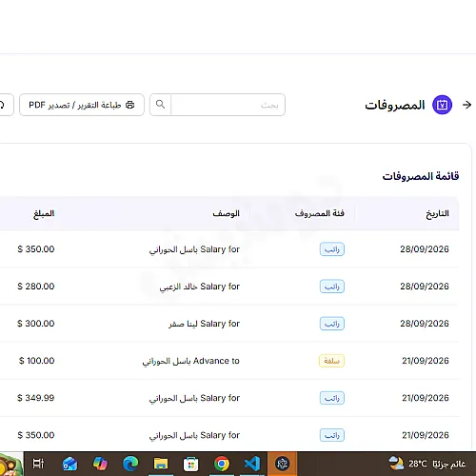Image resolution: width=476 pixels, height=476 pixels.
Task: Open the weather widget showing 28°C
Action: coord(426,464)
